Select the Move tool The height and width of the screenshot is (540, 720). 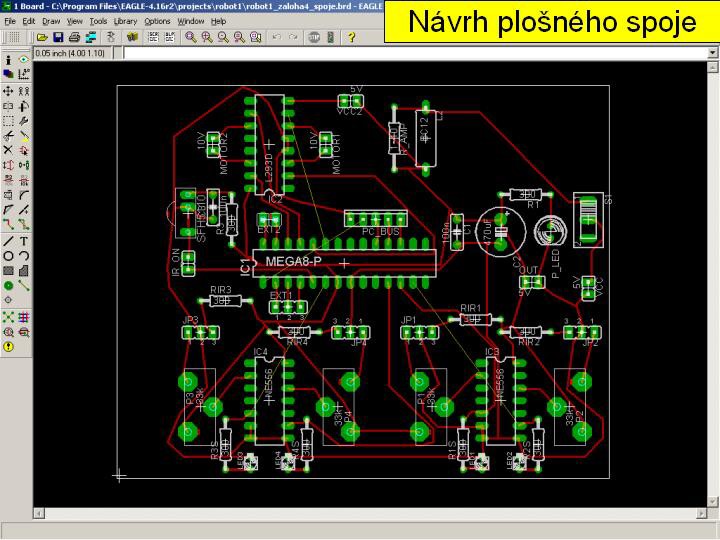(8, 90)
